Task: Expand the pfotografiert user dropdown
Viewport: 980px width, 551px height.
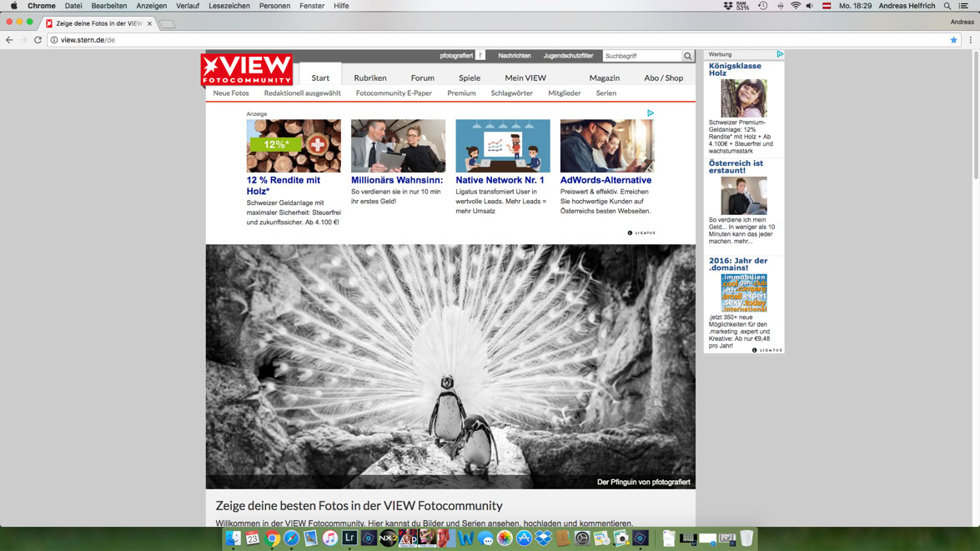Action: click(x=480, y=56)
